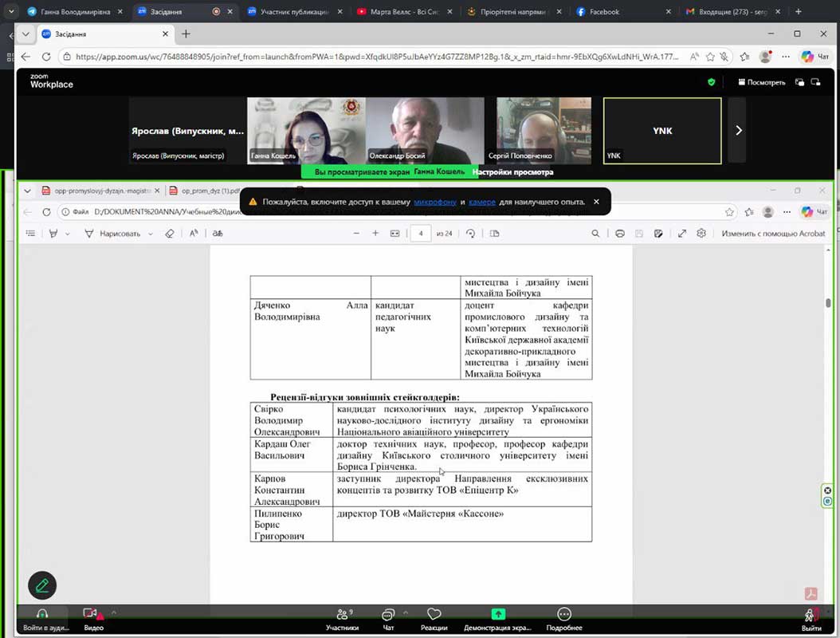This screenshot has width=840, height=638.
Task: Open the Reactions heart icon
Action: point(434,614)
